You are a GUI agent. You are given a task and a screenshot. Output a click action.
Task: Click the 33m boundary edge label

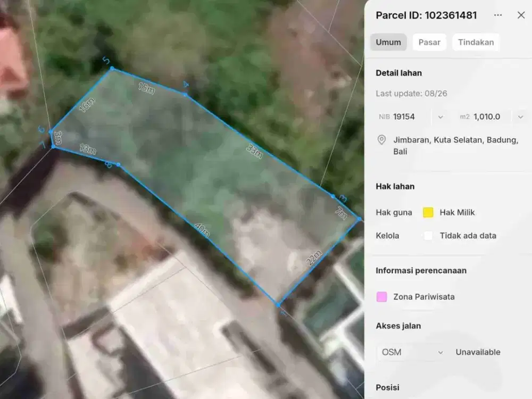click(x=254, y=151)
